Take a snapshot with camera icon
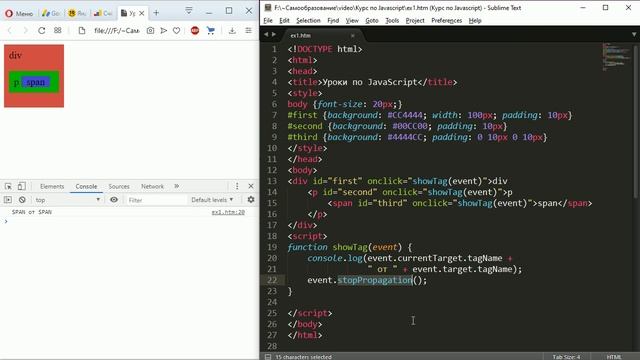The height and width of the screenshot is (360, 640). [x=150, y=31]
